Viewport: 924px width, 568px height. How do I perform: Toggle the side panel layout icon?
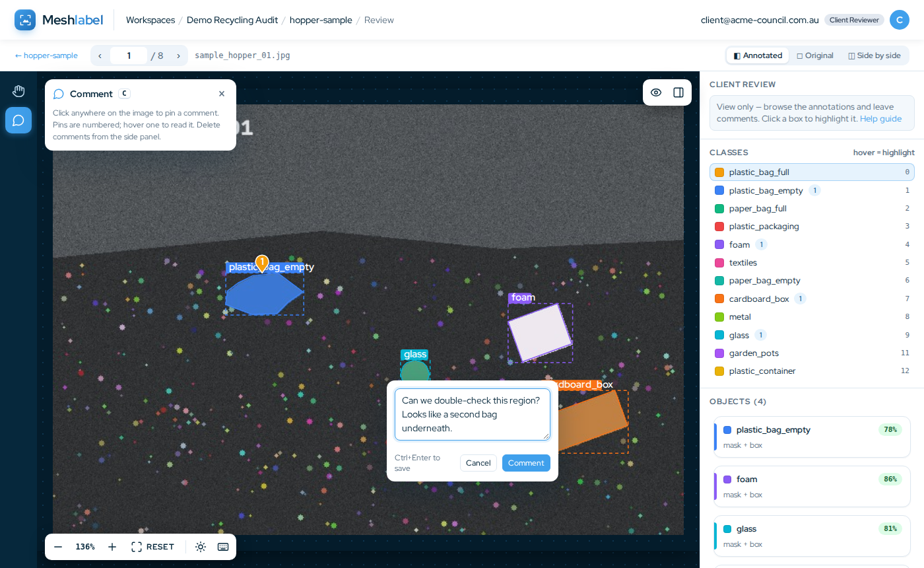[x=678, y=92]
